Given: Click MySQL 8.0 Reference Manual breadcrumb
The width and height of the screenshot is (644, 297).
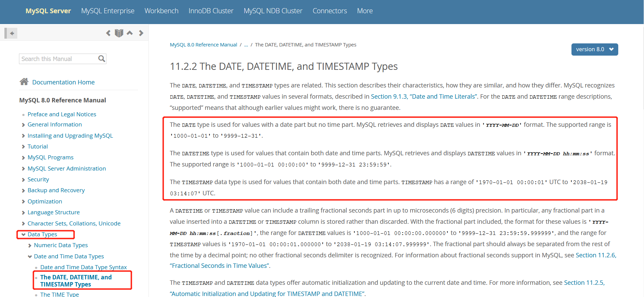Looking at the screenshot, I should (x=203, y=45).
